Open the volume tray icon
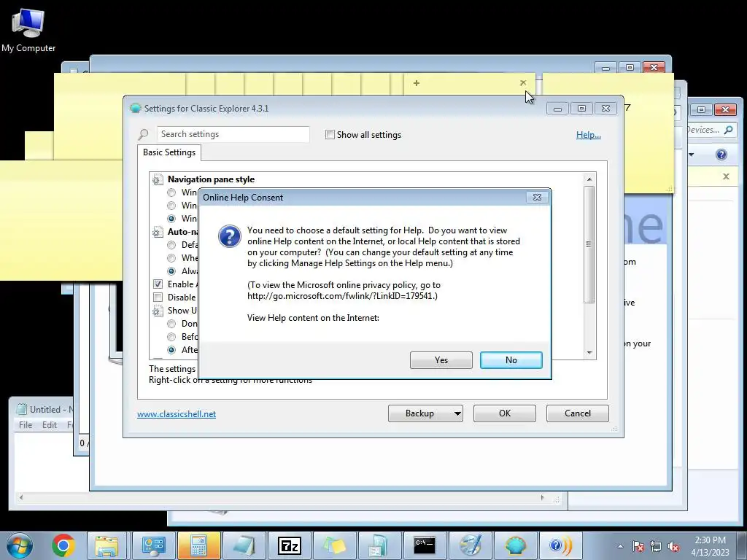 coord(673,546)
